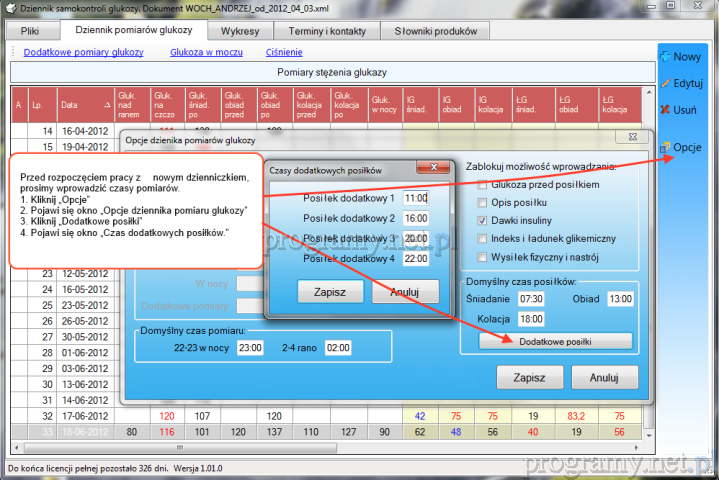Image resolution: width=719 pixels, height=480 pixels.
Task: Close the Czasy dodatkowych posiłków dialog
Action: pyautogui.click(x=429, y=170)
